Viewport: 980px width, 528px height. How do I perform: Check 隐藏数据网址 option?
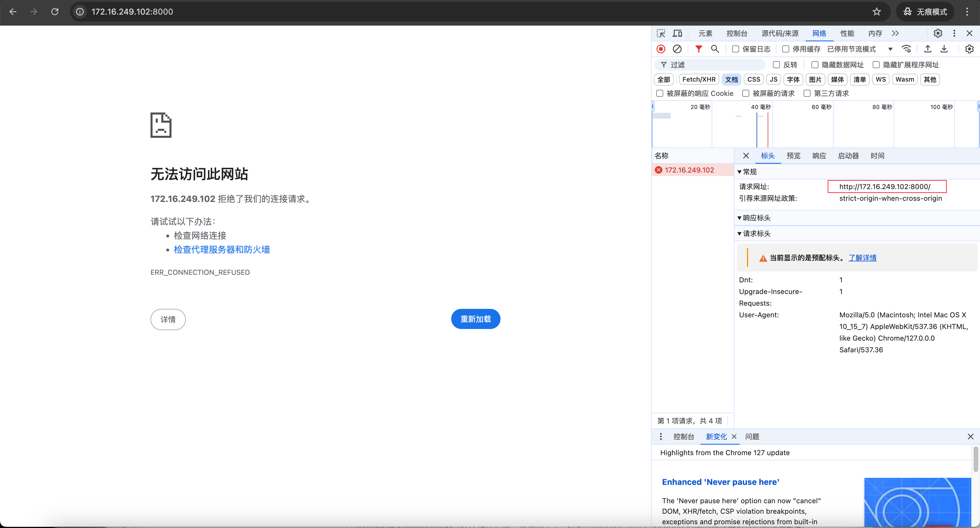point(815,65)
